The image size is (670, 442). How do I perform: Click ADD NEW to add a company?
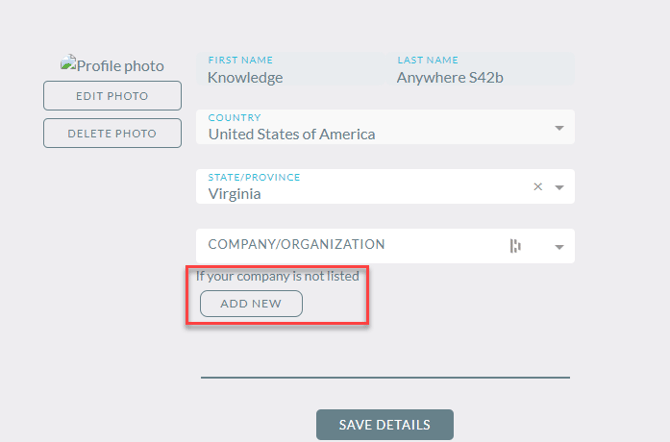click(x=251, y=304)
